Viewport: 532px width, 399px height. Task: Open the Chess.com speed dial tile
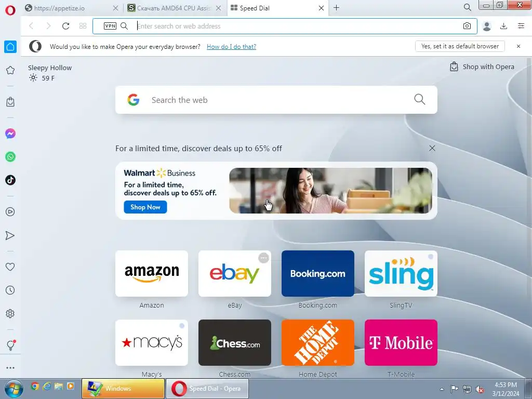(x=235, y=343)
